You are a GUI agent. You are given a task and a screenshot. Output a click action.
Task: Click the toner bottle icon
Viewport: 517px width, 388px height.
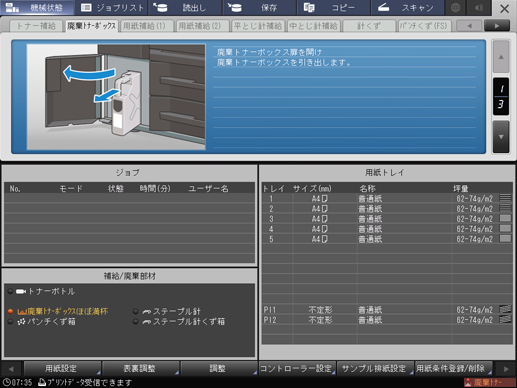(x=21, y=291)
